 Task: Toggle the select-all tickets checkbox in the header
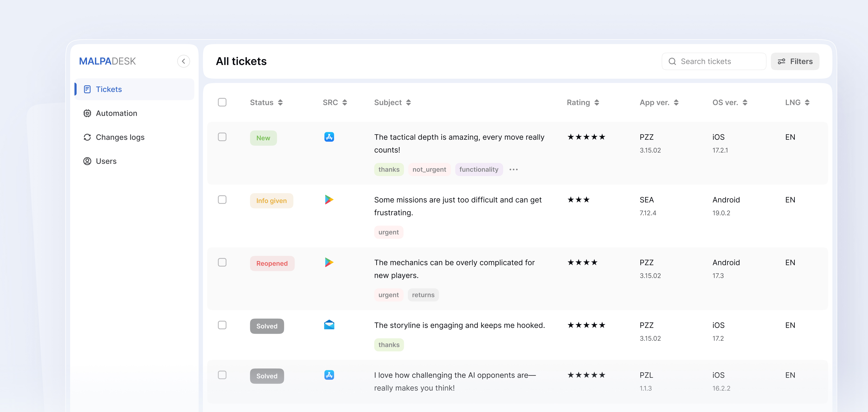pos(222,102)
